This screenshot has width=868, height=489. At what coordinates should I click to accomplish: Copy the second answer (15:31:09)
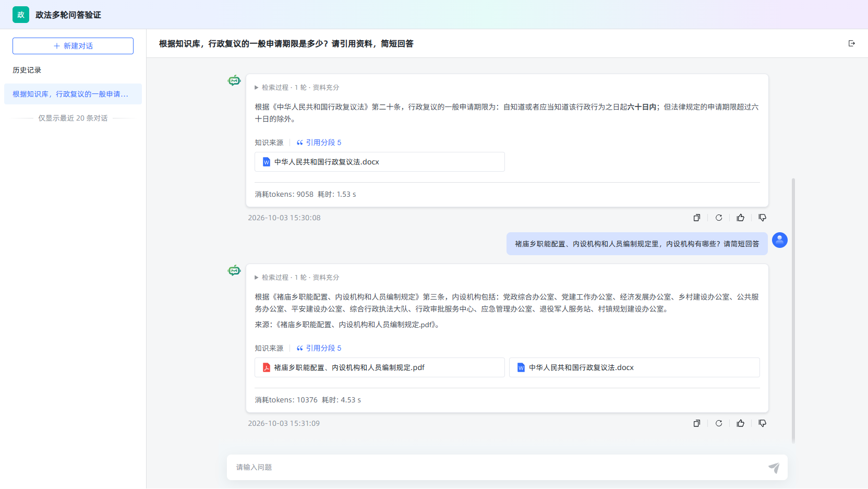pyautogui.click(x=697, y=423)
